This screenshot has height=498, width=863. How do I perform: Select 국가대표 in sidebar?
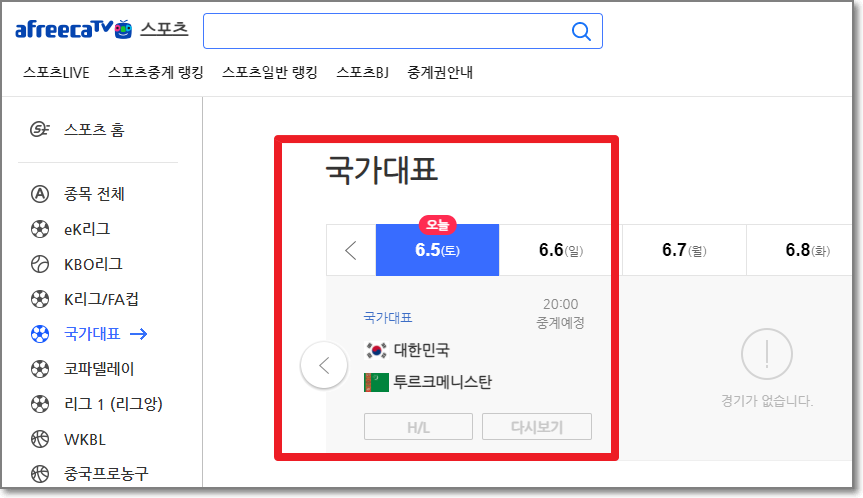click(92, 334)
